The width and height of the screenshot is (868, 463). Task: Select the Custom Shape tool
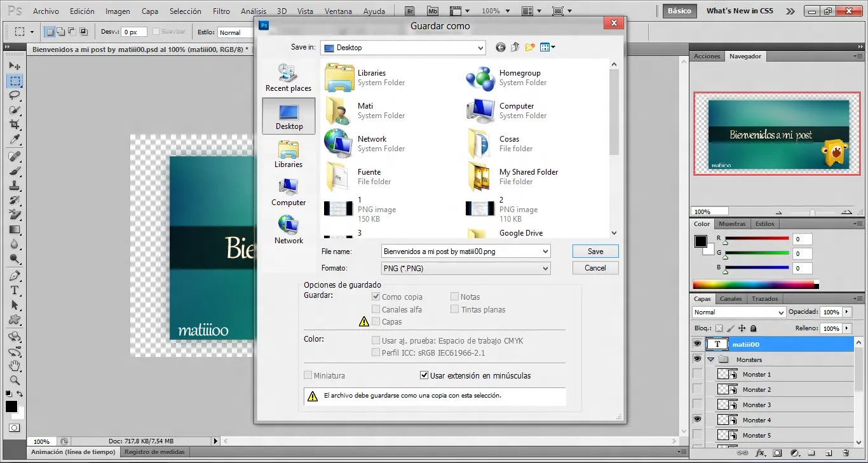tap(15, 319)
